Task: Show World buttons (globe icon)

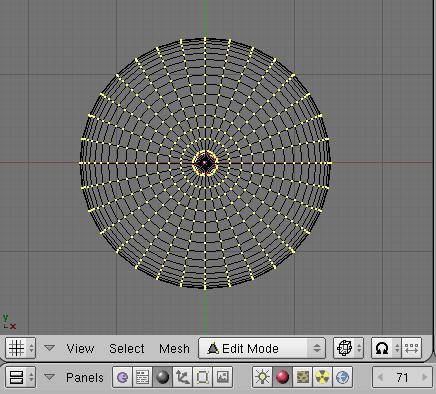Action: click(x=342, y=377)
